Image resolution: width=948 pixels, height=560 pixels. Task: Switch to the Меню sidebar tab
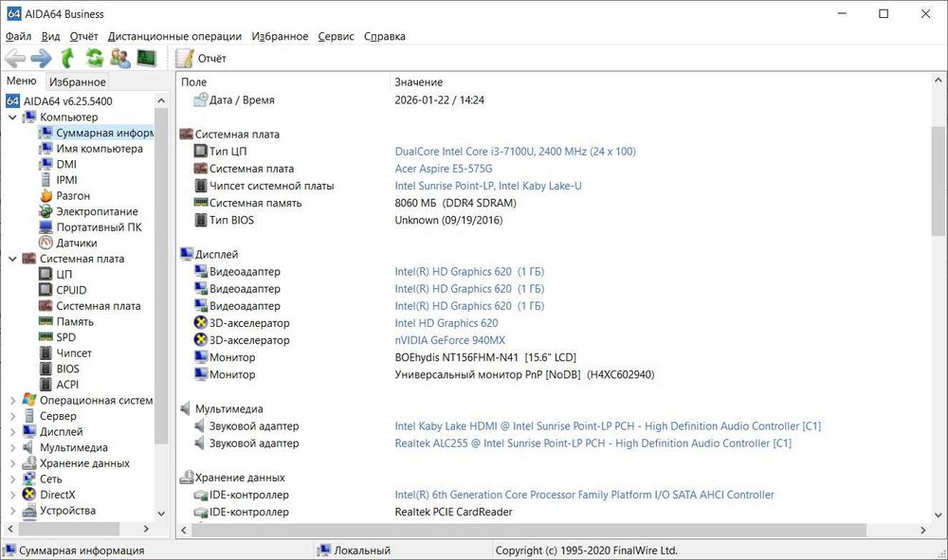pos(22,81)
